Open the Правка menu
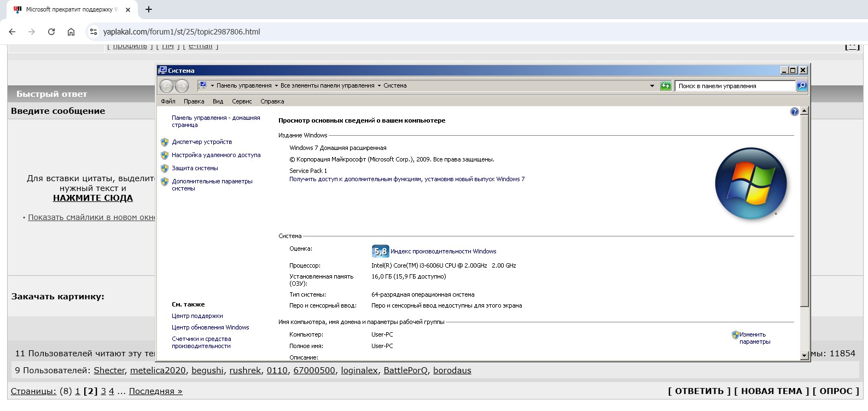The image size is (868, 411). click(x=194, y=101)
